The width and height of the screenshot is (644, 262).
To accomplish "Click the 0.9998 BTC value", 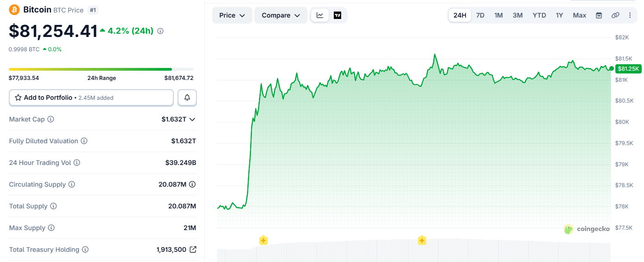I will pyautogui.click(x=24, y=49).
